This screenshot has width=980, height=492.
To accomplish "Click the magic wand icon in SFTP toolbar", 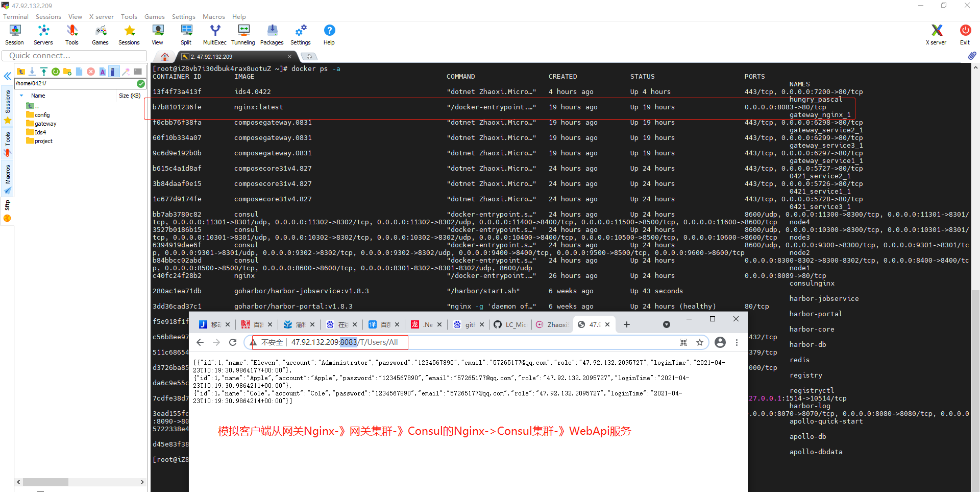I will click(126, 72).
